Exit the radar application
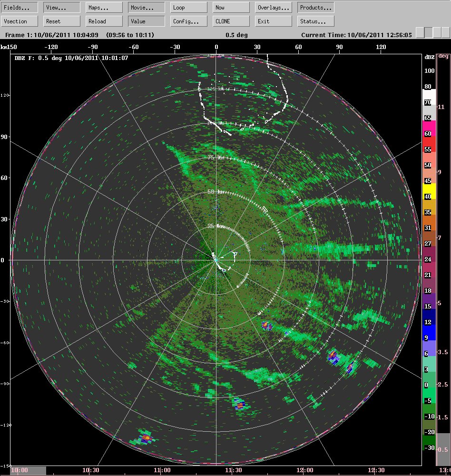This screenshot has height=476, width=451. (274, 21)
